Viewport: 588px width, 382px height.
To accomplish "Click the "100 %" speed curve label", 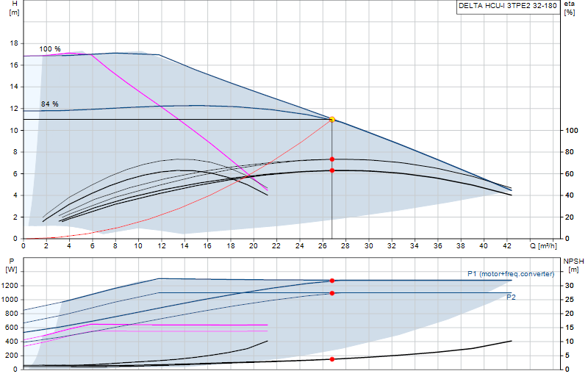I will 50,49.
